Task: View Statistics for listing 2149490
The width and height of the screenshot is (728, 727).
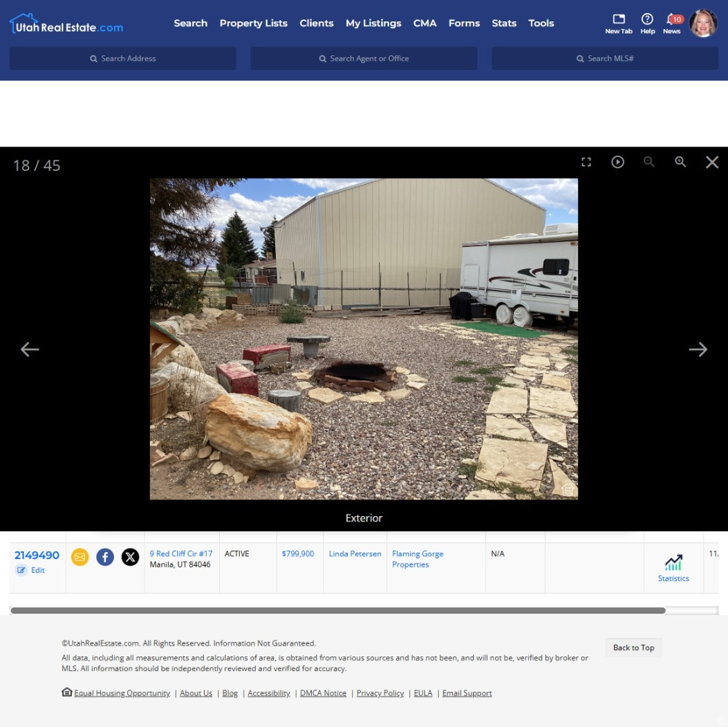Action: pos(673,567)
